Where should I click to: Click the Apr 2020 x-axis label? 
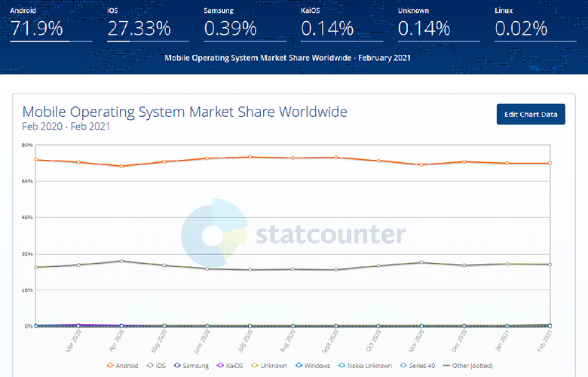116,341
